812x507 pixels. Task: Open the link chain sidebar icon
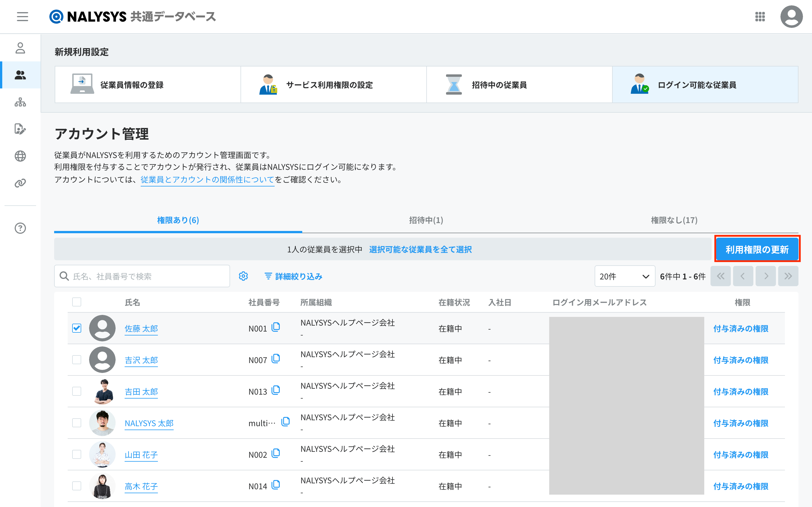click(20, 183)
